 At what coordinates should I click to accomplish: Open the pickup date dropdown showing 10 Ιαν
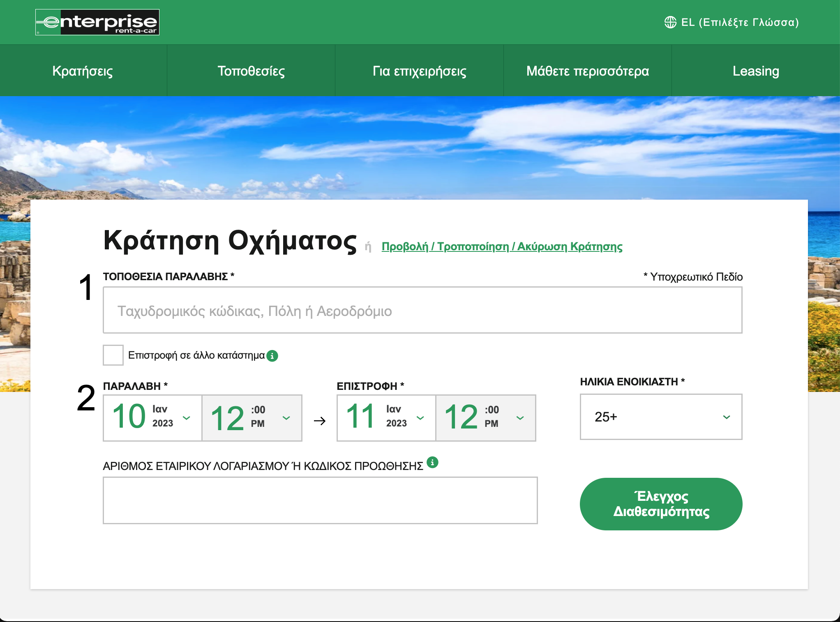pos(152,418)
